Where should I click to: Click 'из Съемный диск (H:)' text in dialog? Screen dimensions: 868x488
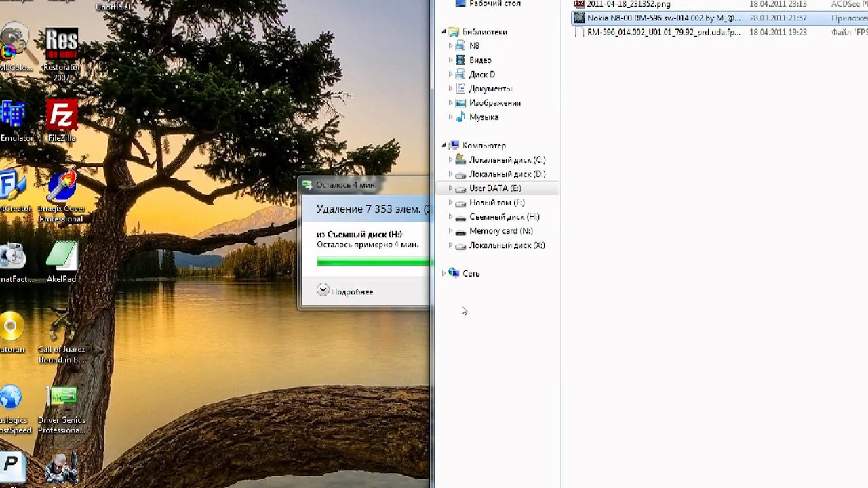[359, 235]
